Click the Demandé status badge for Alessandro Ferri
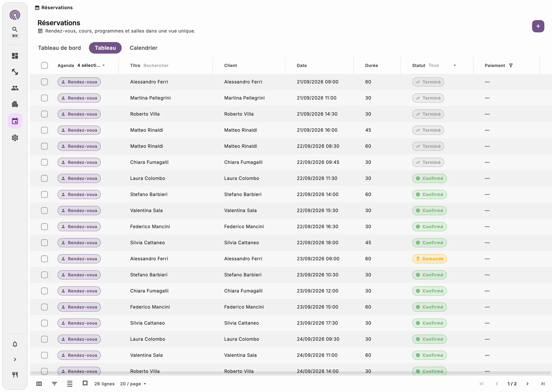552x392 pixels. tap(429, 259)
